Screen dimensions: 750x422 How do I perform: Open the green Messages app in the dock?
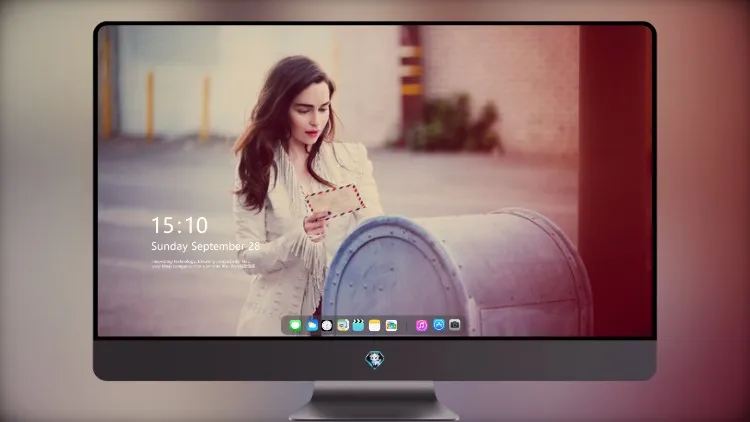click(295, 325)
